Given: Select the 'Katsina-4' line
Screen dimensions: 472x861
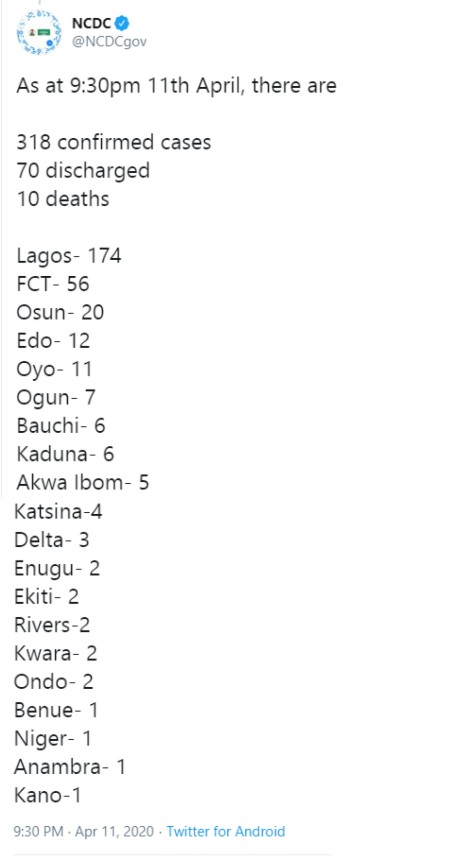Looking at the screenshot, I should [x=58, y=512].
